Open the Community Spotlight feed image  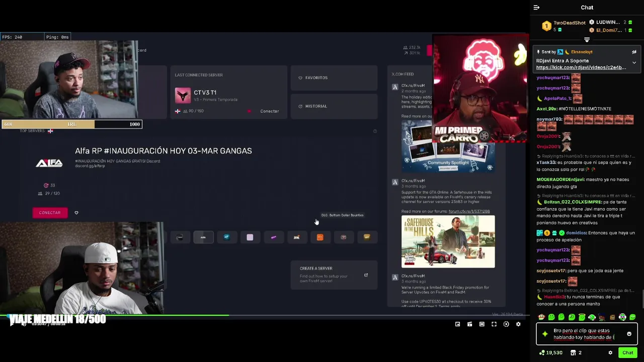click(448, 146)
